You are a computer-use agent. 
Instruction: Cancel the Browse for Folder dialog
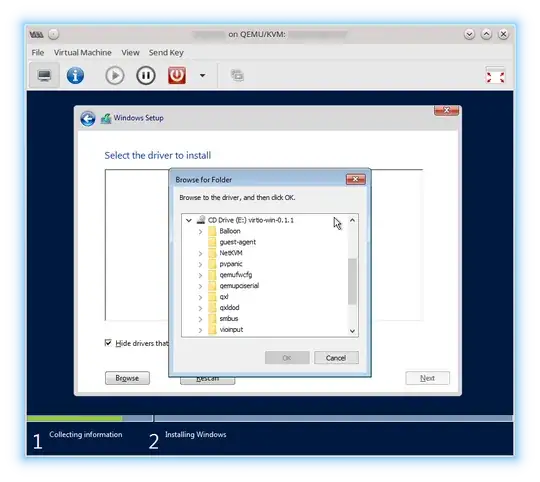pos(336,358)
